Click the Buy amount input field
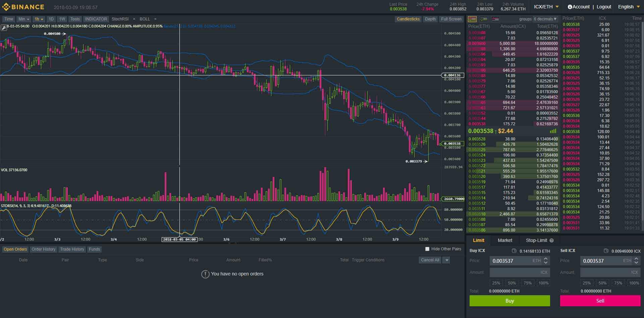644x318 pixels. (x=520, y=272)
